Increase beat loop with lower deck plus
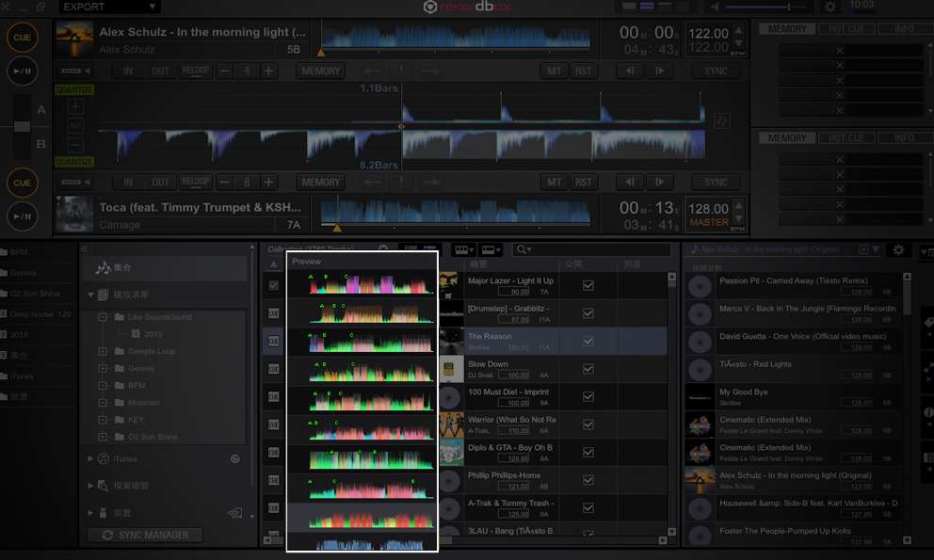Image resolution: width=934 pixels, height=560 pixels. 268,182
